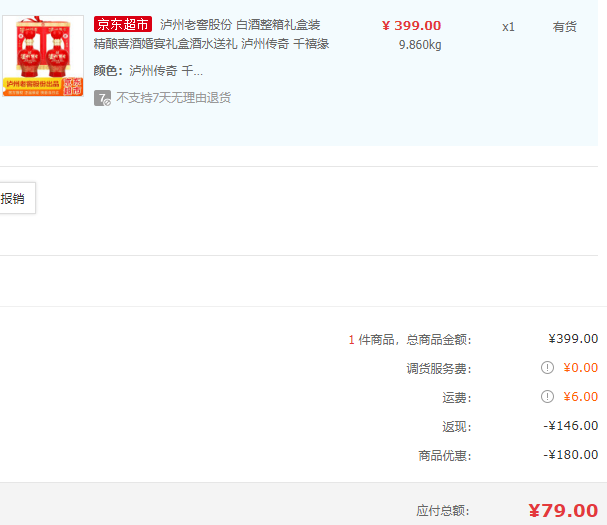The height and width of the screenshot is (525, 607).
Task: Click the 京东超市 red badge
Action: click(x=123, y=24)
